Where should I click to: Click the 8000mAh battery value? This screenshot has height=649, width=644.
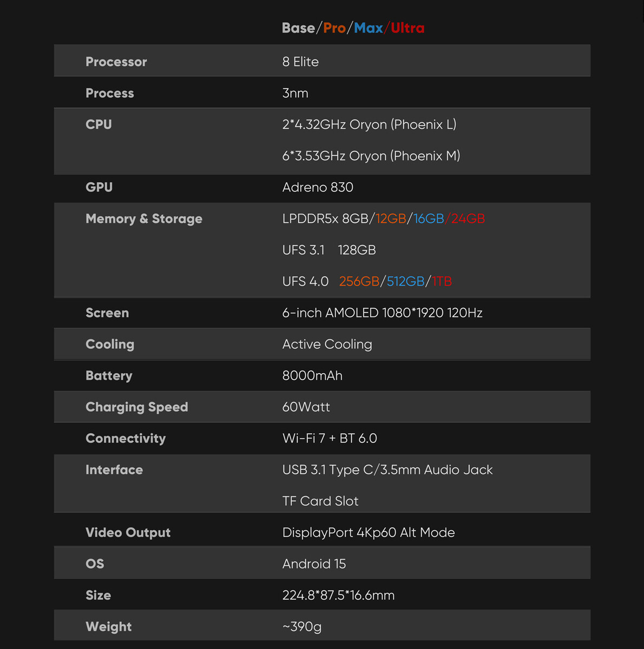(x=312, y=375)
